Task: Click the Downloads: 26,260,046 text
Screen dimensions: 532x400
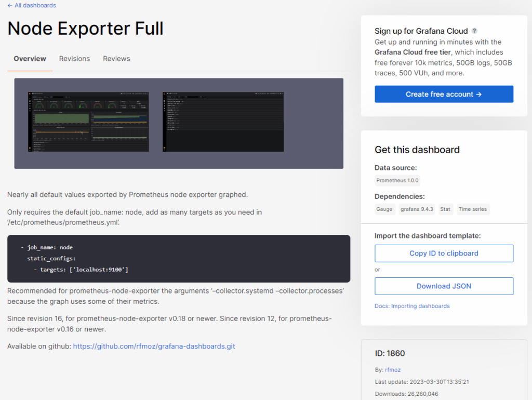Action: pos(406,394)
